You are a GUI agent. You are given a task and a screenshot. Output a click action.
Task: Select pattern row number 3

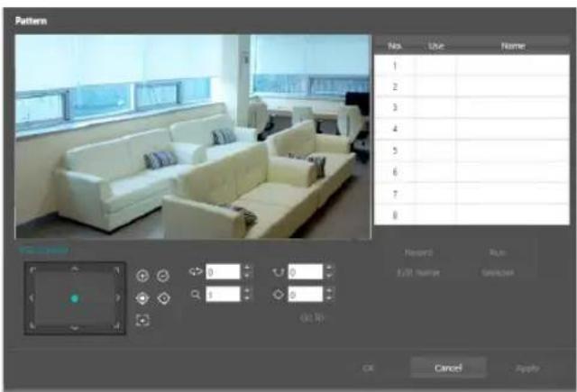(x=472, y=108)
